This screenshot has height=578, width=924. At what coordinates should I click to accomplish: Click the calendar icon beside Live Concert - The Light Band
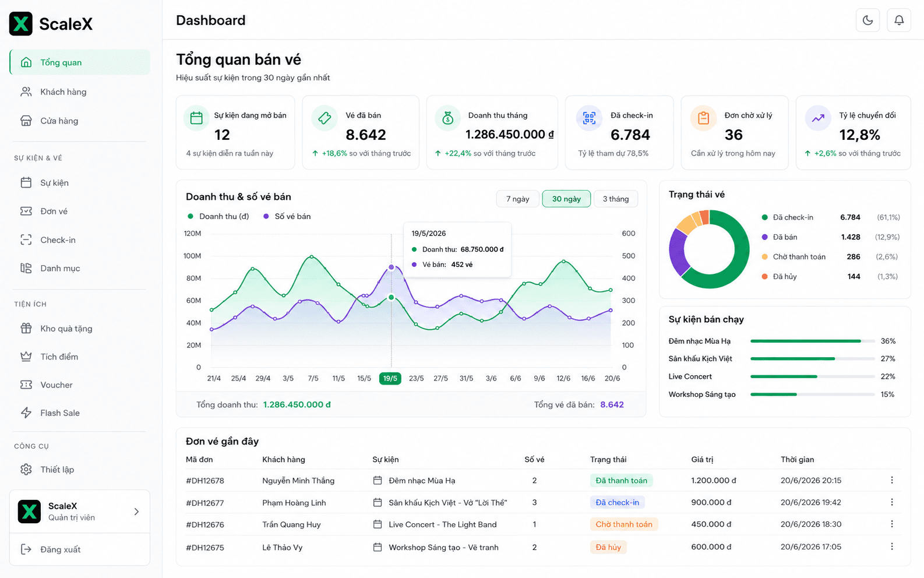tap(378, 524)
